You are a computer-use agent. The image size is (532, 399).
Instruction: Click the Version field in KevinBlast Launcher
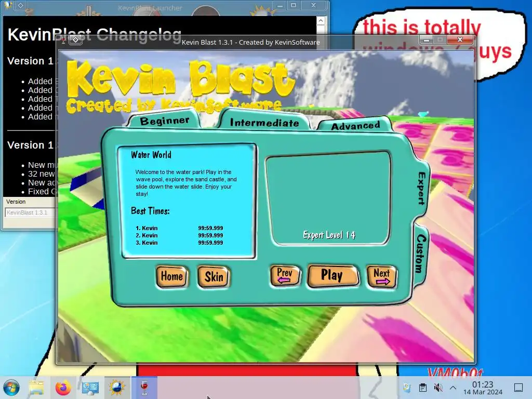pos(30,212)
